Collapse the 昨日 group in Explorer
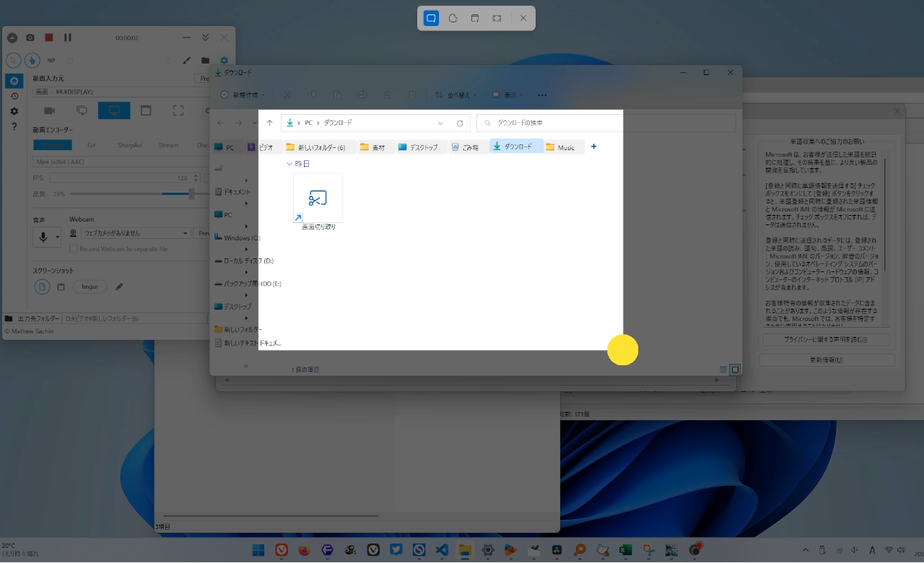Image resolution: width=924 pixels, height=563 pixels. [290, 164]
